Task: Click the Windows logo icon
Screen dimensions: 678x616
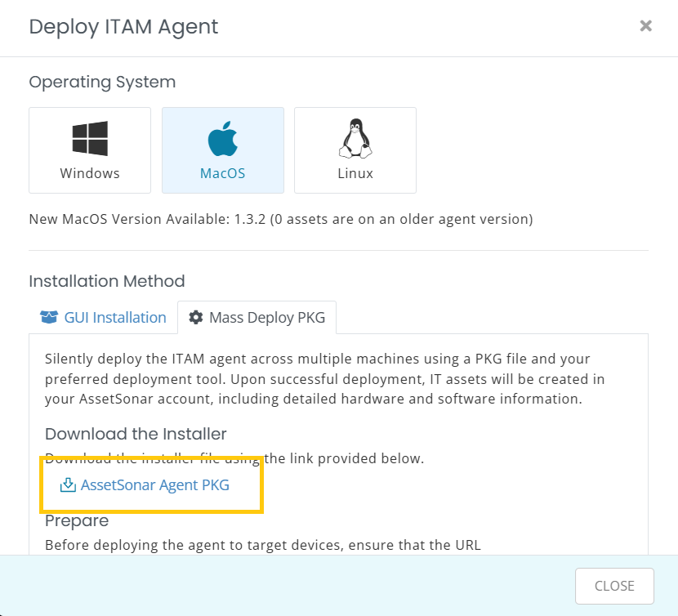Action: coord(90,138)
